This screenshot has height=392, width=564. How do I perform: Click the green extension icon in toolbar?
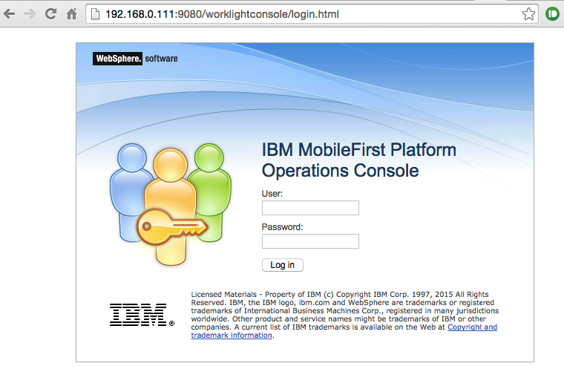pyautogui.click(x=552, y=14)
